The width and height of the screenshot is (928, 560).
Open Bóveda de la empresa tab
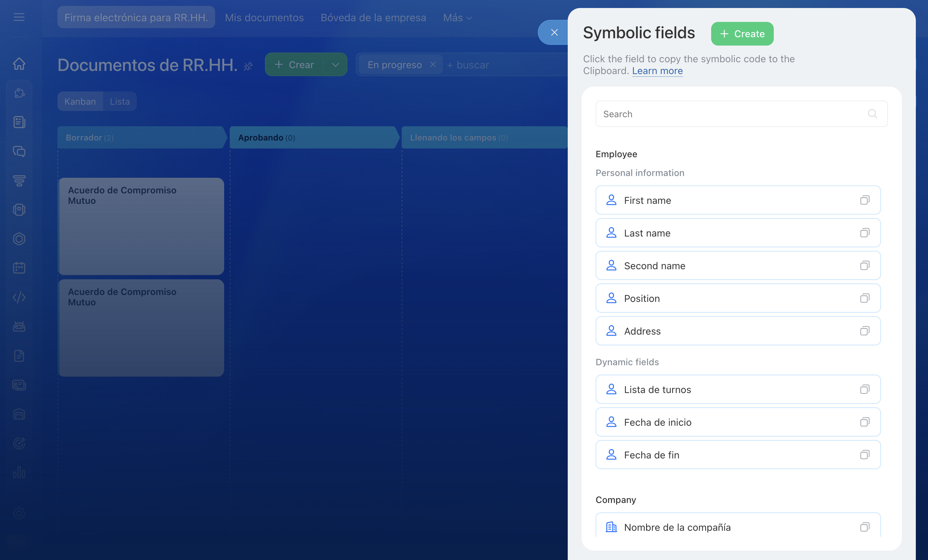pyautogui.click(x=373, y=18)
